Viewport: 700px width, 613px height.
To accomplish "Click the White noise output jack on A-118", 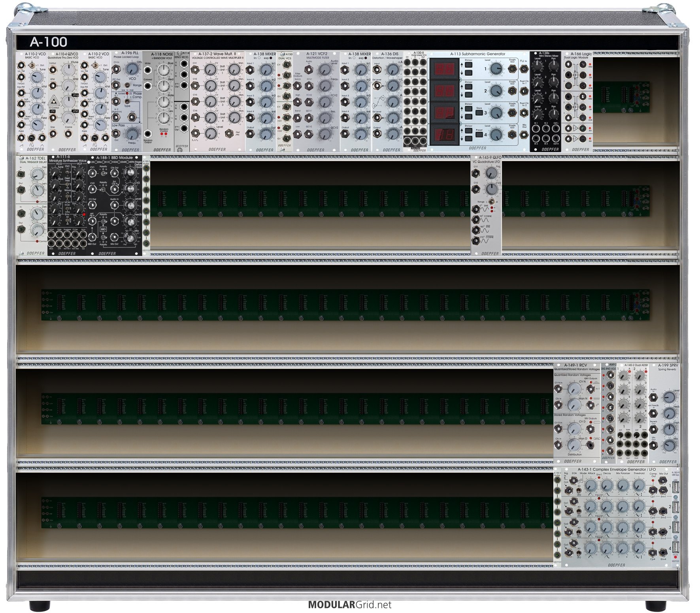I will click(x=148, y=70).
